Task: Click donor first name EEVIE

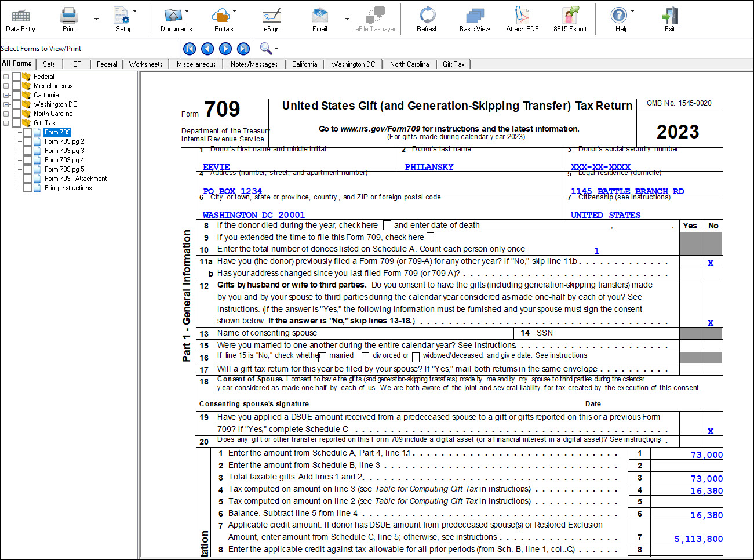Action: tap(216, 167)
